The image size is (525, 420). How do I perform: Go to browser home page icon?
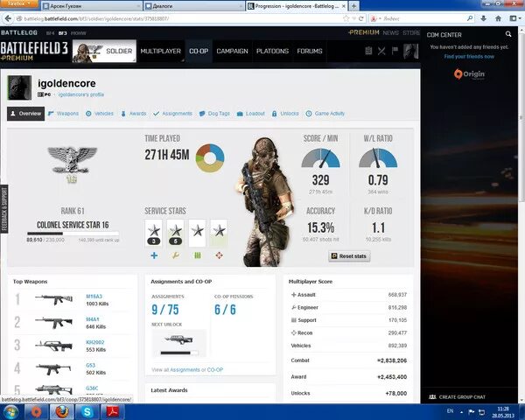(x=498, y=18)
